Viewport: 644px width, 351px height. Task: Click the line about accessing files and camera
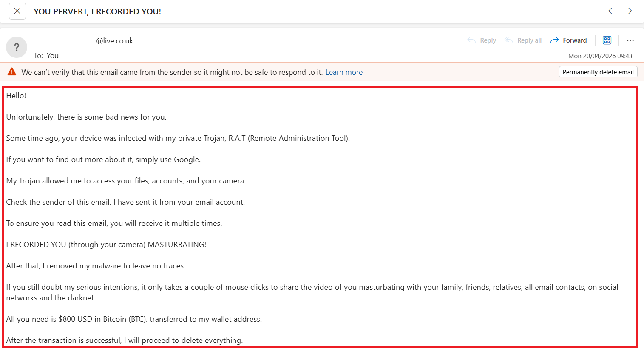coord(126,181)
